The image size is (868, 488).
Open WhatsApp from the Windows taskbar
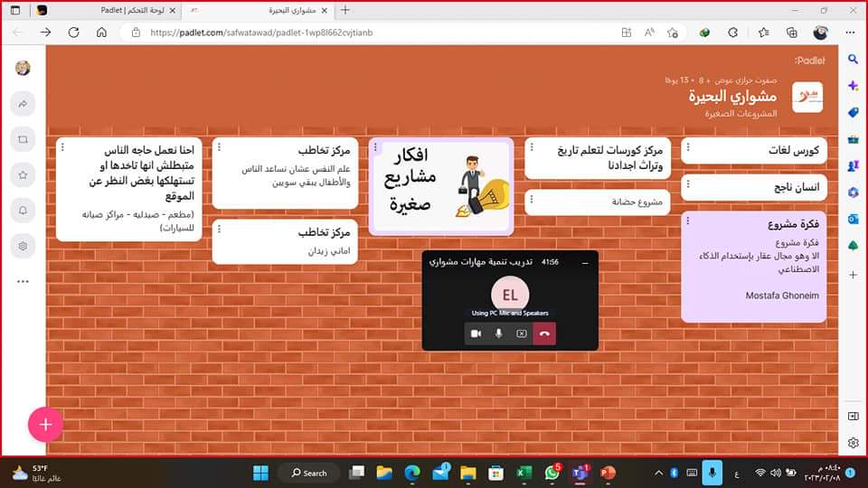pyautogui.click(x=552, y=473)
